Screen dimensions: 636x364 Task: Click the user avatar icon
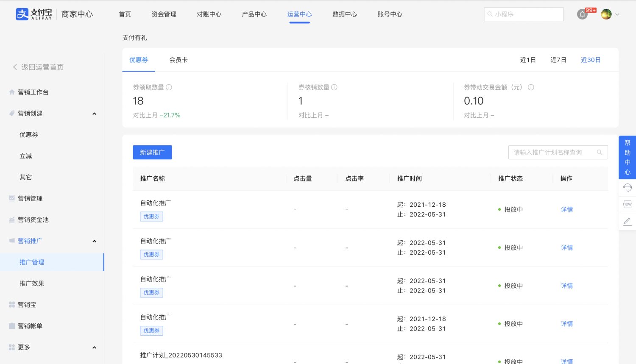(x=606, y=14)
